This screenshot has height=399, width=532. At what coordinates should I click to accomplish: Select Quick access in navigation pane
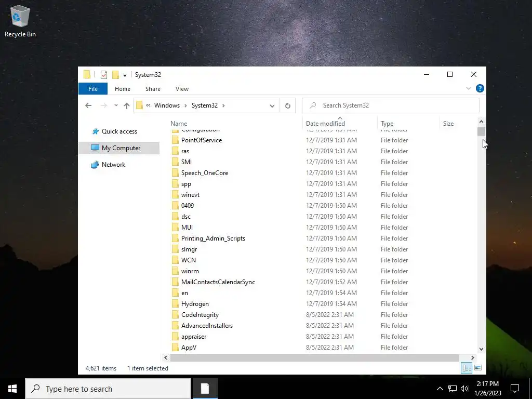pyautogui.click(x=119, y=131)
